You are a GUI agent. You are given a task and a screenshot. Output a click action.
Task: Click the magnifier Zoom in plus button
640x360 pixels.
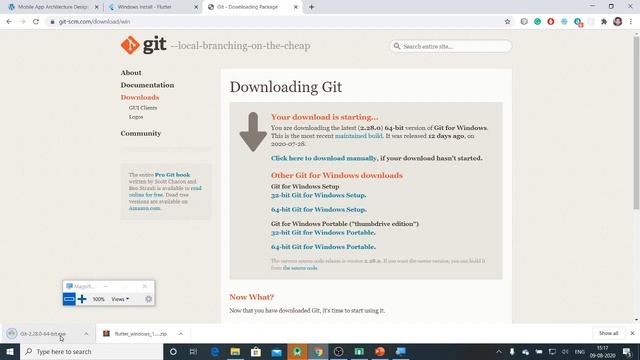82,299
